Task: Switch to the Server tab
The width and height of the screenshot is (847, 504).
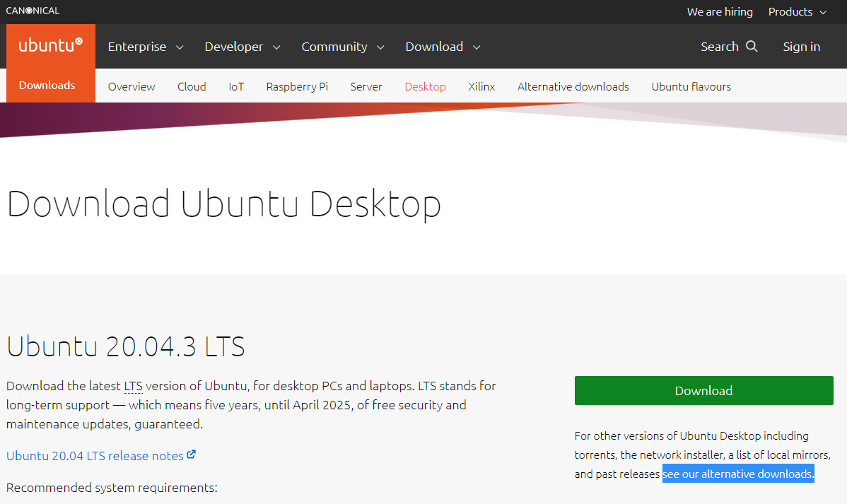Action: [366, 86]
